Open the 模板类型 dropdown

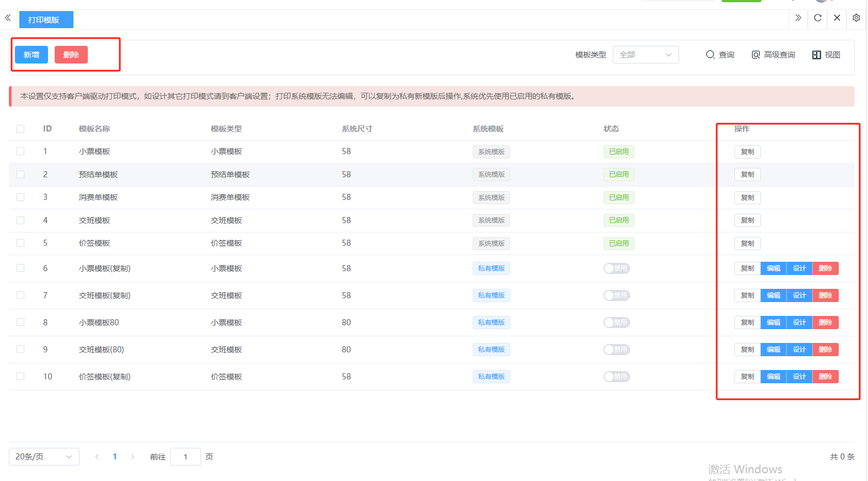(645, 55)
